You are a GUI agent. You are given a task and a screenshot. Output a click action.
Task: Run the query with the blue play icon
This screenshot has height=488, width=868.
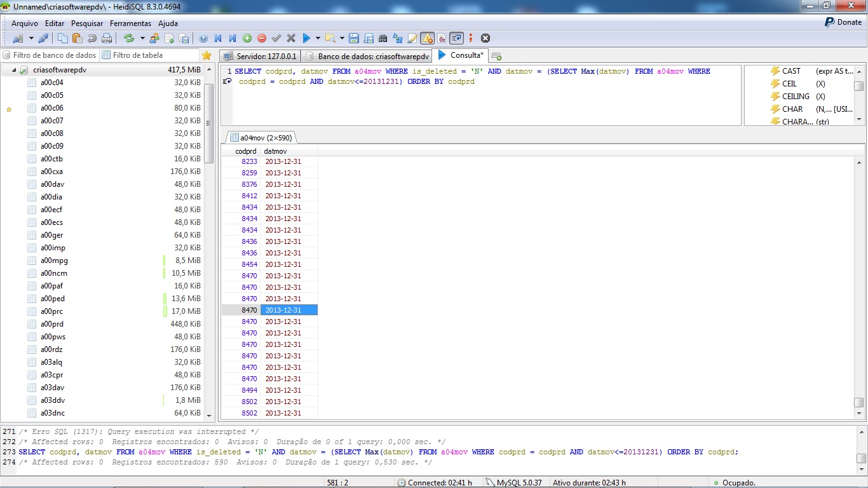pyautogui.click(x=306, y=38)
